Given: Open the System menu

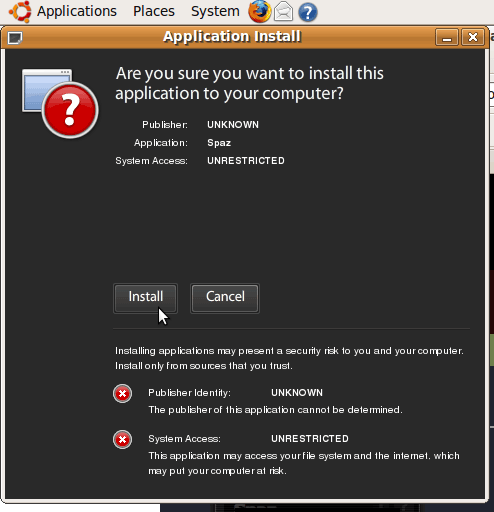Looking at the screenshot, I should click(x=215, y=11).
